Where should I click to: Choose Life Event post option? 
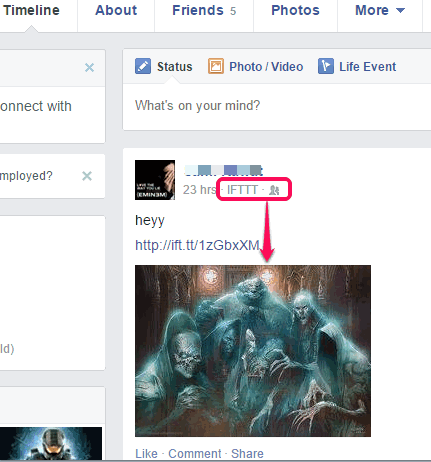click(x=368, y=67)
